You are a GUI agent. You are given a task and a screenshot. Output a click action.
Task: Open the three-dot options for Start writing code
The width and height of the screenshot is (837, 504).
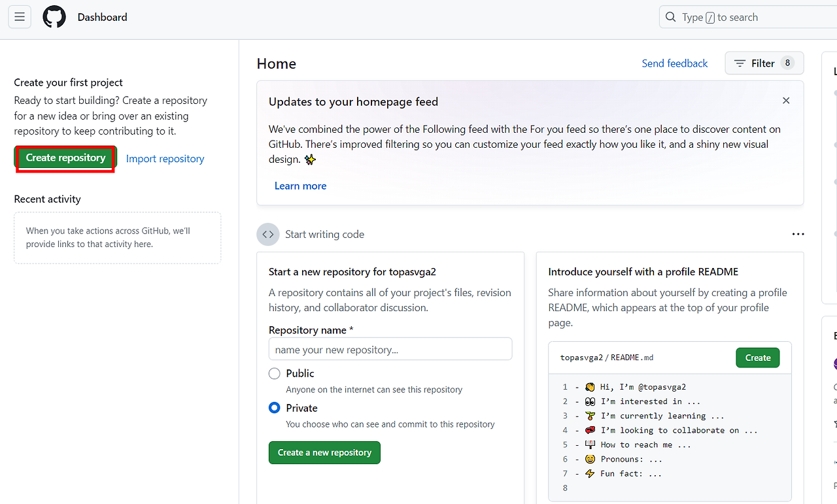(x=798, y=234)
